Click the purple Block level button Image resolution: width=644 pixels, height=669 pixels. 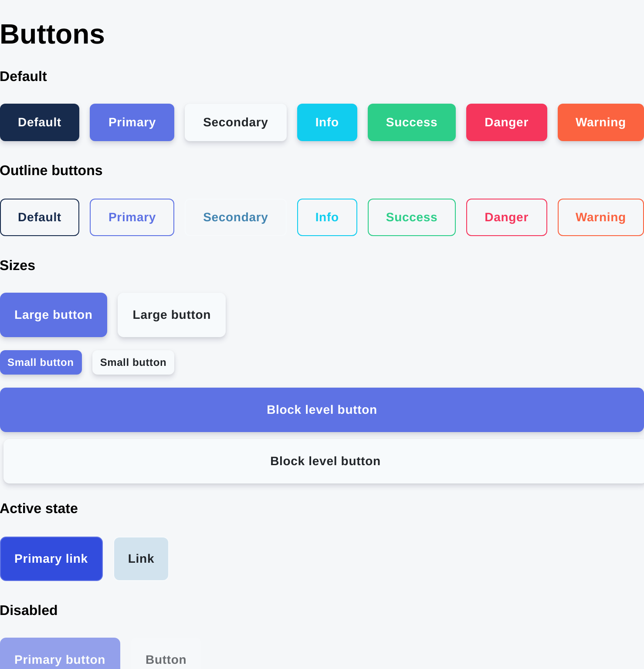tap(322, 409)
